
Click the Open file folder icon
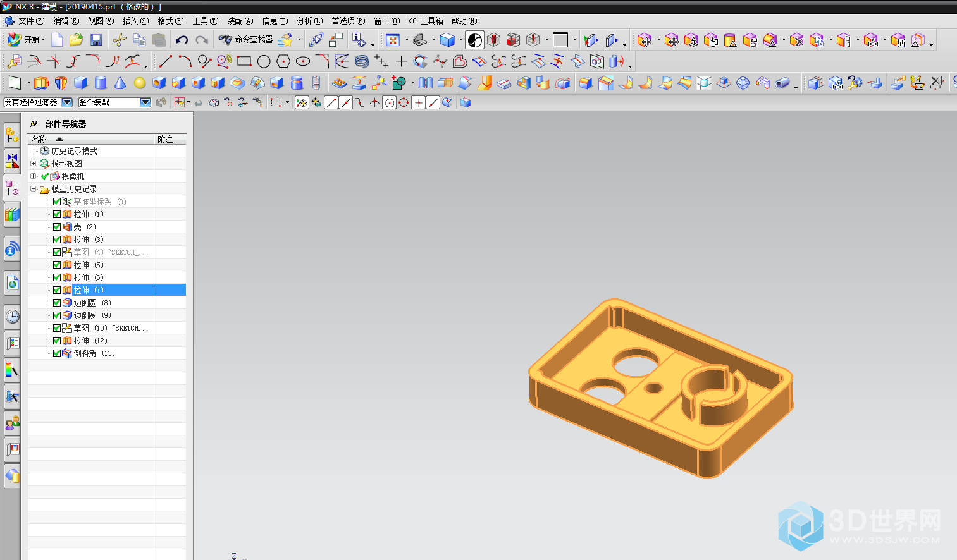(x=77, y=40)
